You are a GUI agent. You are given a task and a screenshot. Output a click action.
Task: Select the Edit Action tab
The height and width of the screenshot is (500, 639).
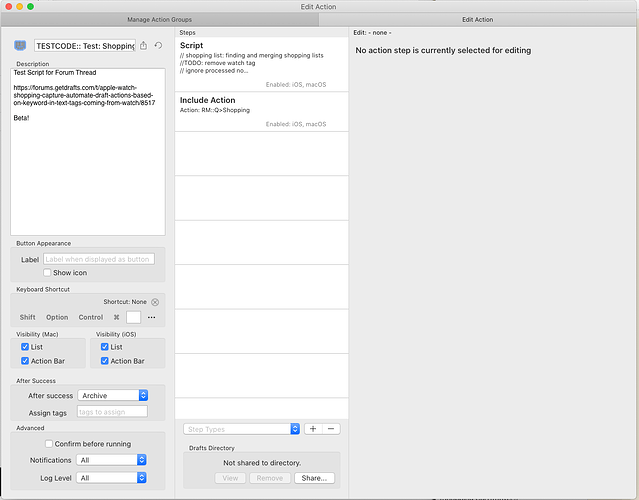pyautogui.click(x=478, y=20)
